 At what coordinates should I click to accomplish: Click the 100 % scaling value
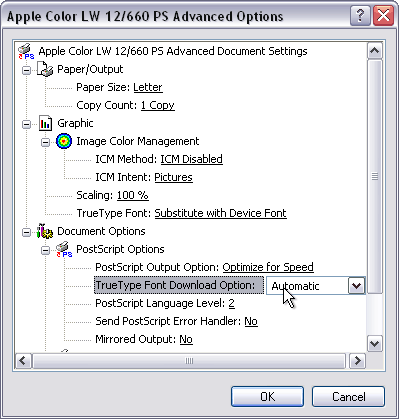coord(133,195)
